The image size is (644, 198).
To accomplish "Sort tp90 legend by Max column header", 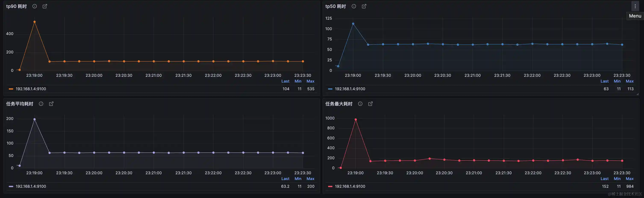I will 310,81.
